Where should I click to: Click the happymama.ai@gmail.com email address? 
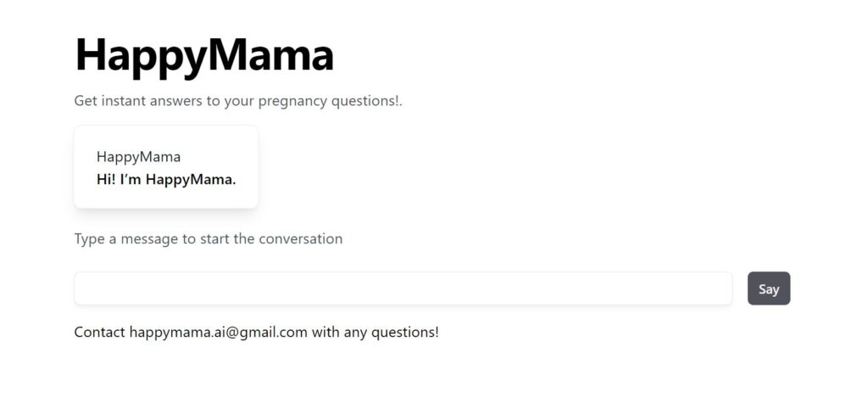[x=218, y=332]
